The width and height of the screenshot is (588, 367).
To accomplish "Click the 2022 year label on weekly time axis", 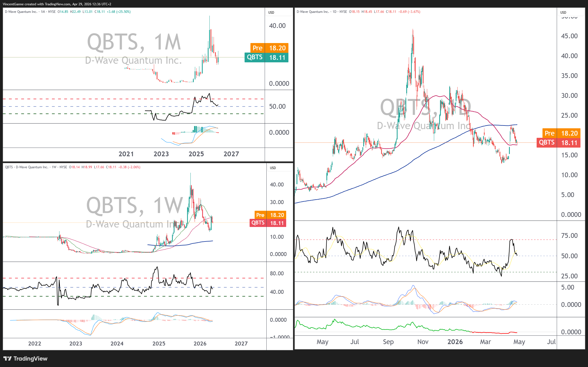I will point(35,344).
